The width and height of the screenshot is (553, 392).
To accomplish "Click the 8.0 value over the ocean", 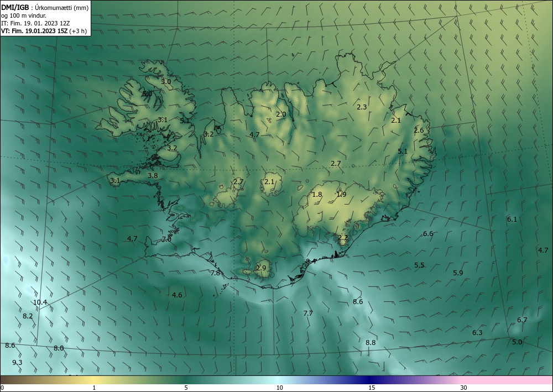I will 59,348.
